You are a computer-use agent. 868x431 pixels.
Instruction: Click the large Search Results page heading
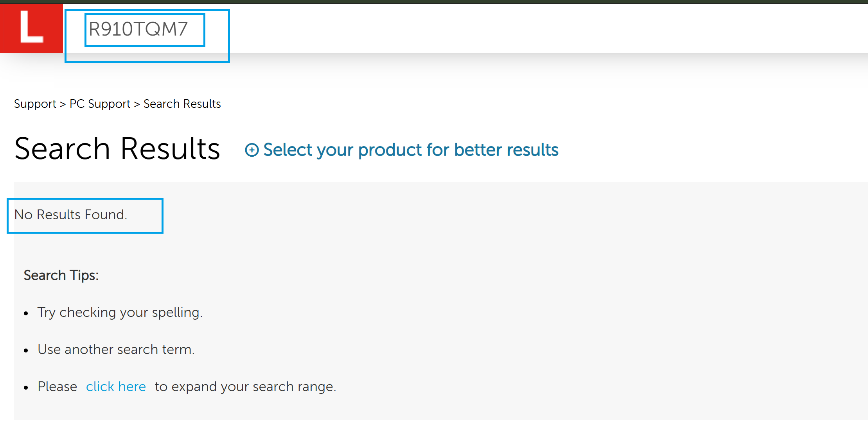117,149
